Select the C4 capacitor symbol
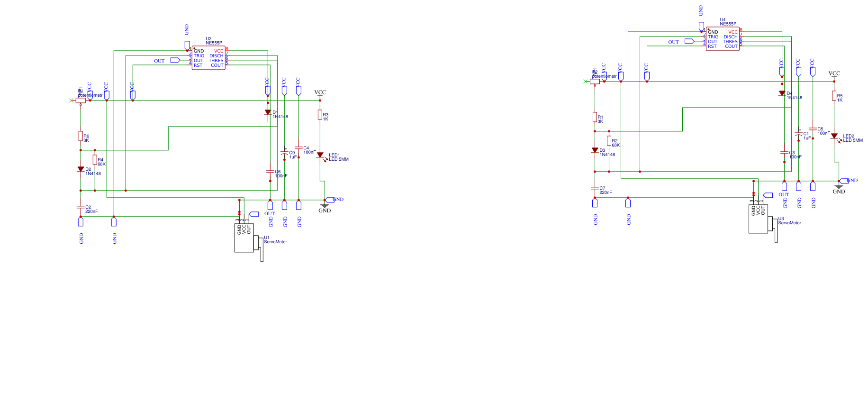This screenshot has width=868, height=404. coord(298,148)
